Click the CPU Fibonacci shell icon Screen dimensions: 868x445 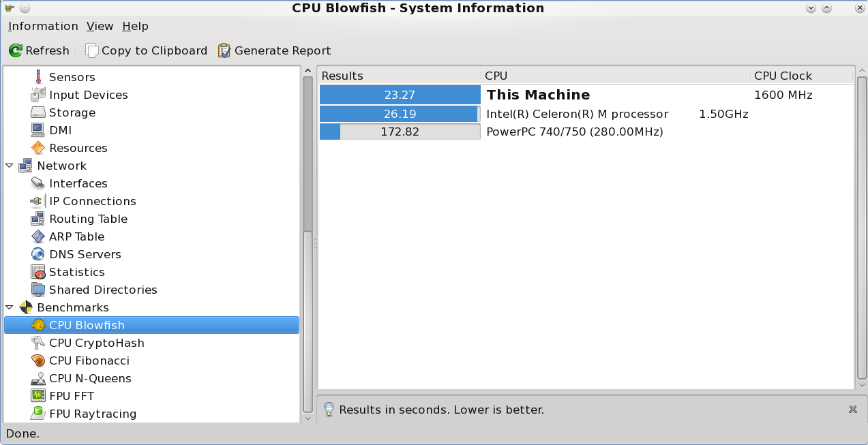(x=38, y=360)
